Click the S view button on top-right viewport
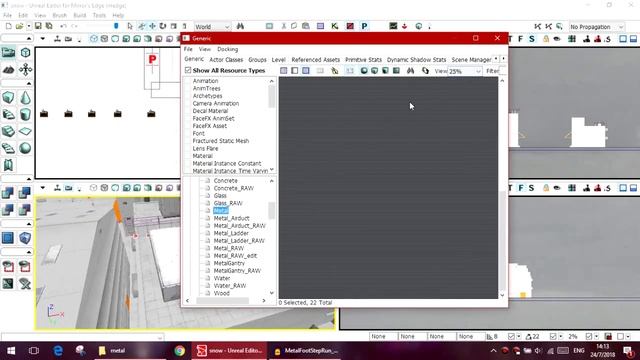 click(531, 39)
